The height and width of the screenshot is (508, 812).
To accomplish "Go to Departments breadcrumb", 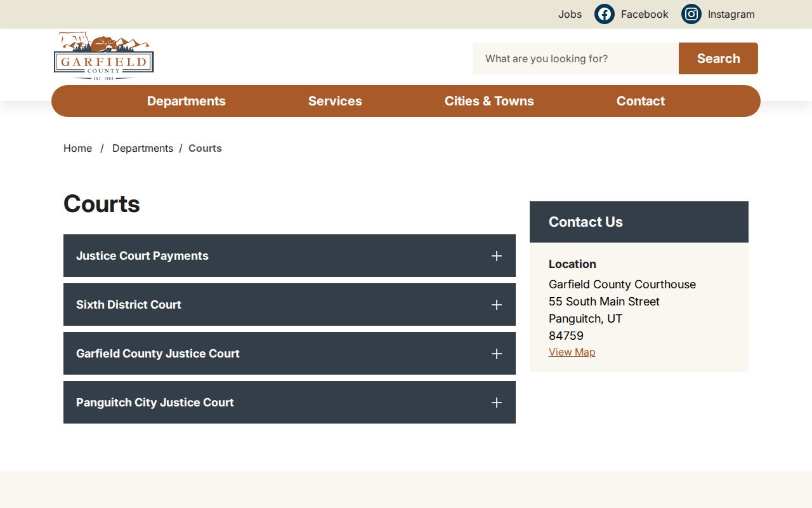I will coord(143,148).
